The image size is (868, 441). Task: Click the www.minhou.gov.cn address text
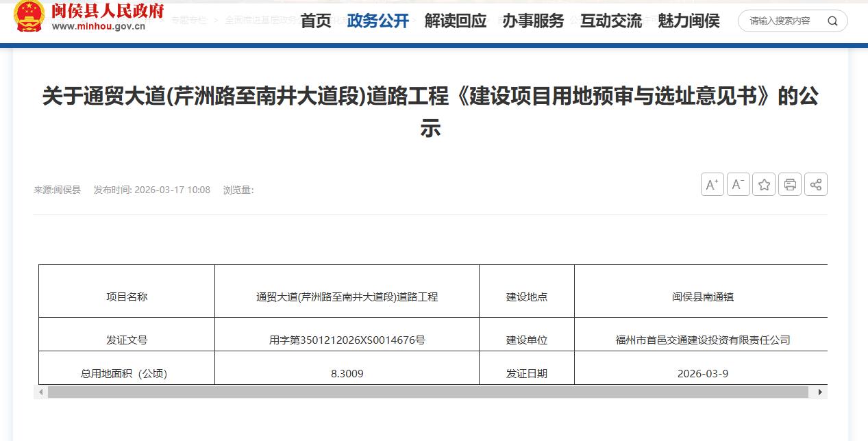(99, 27)
